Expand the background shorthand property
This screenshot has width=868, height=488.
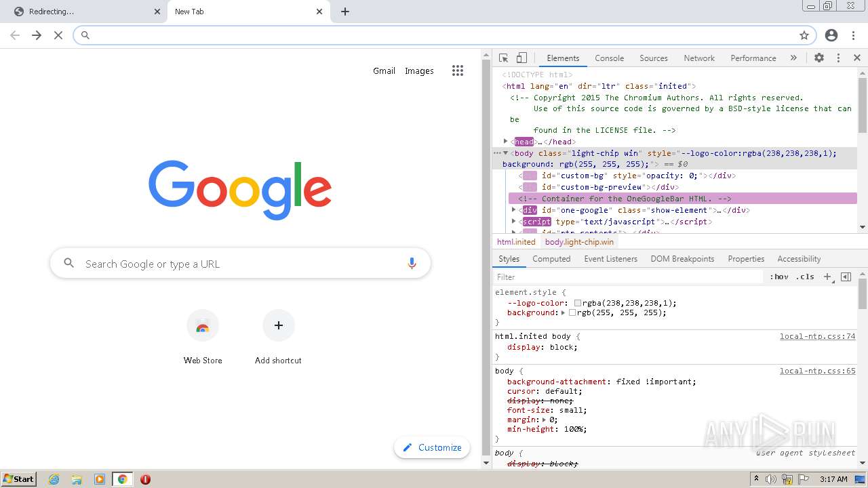[563, 312]
